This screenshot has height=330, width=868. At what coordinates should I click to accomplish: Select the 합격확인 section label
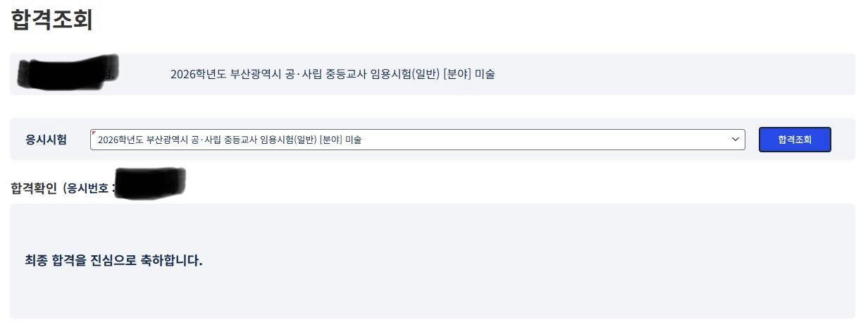(34, 188)
